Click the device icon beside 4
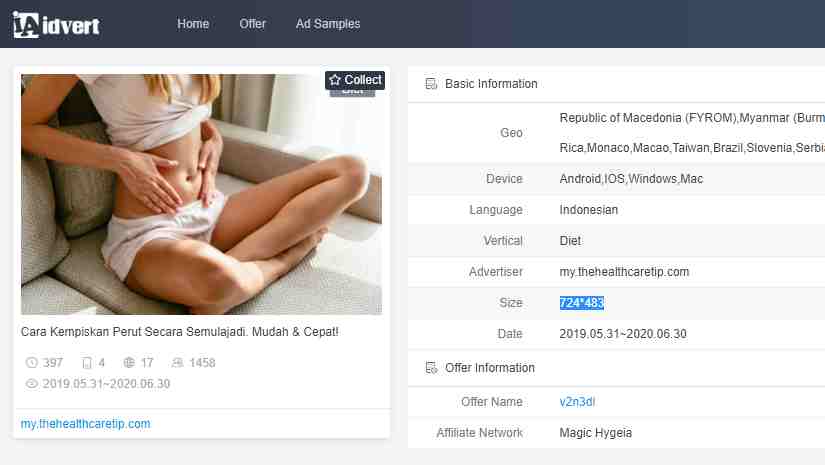 87,363
